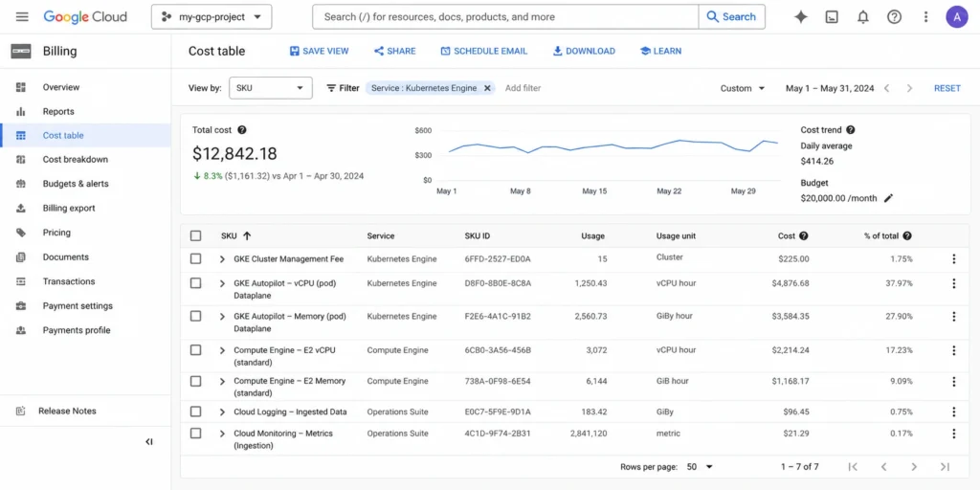Open the main navigation hamburger menu
Viewport: 980px width, 490px height.
point(22,17)
